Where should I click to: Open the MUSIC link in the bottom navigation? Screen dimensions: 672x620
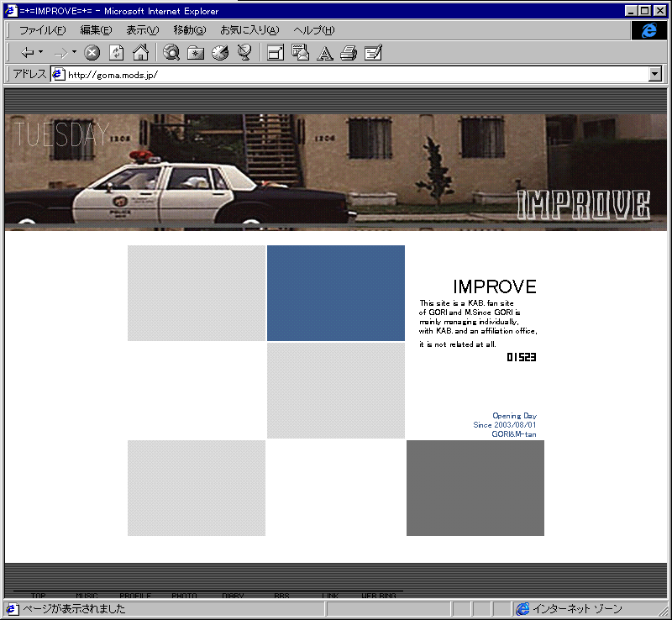[x=87, y=595]
